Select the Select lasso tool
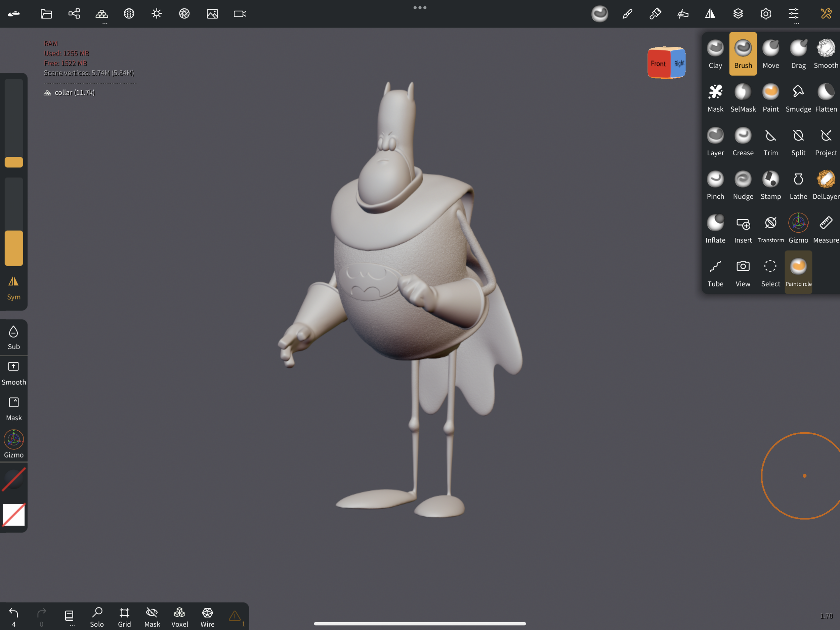 coord(770,272)
